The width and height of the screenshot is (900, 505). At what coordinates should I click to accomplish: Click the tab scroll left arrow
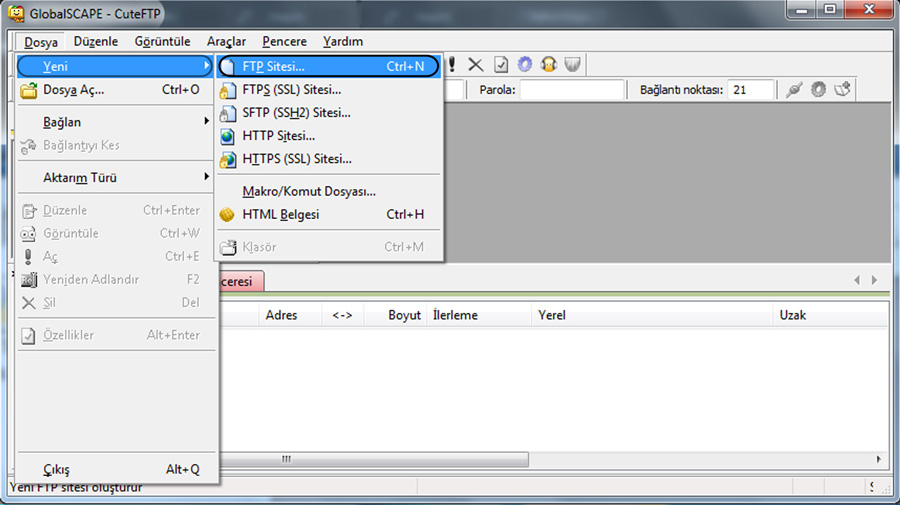click(x=857, y=280)
